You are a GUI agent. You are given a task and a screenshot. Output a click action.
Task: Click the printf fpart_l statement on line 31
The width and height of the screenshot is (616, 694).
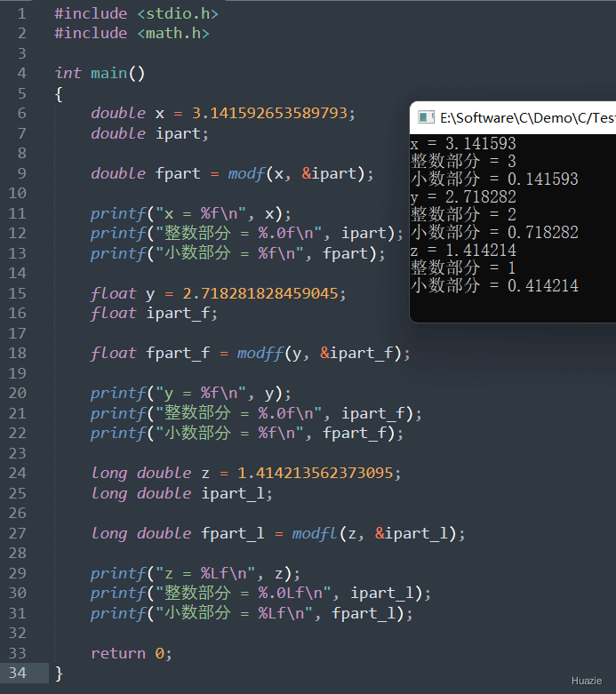pyautogui.click(x=252, y=613)
